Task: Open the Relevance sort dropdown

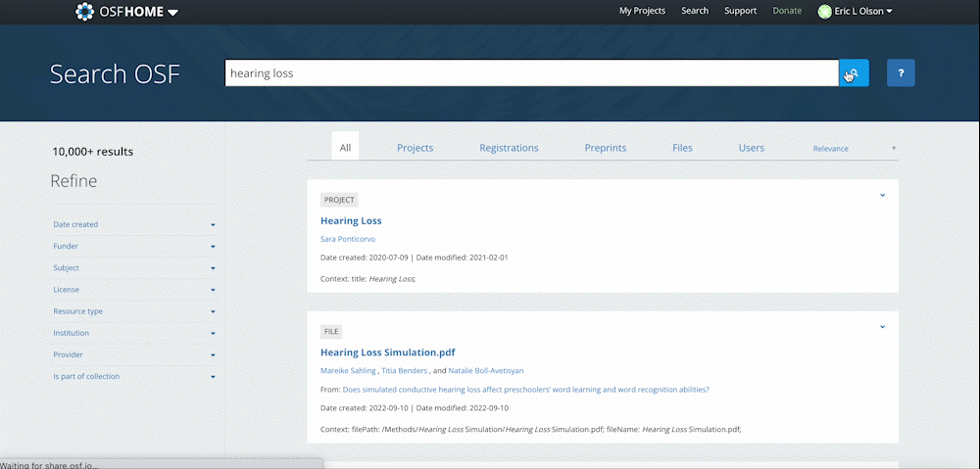Action: 855,149
